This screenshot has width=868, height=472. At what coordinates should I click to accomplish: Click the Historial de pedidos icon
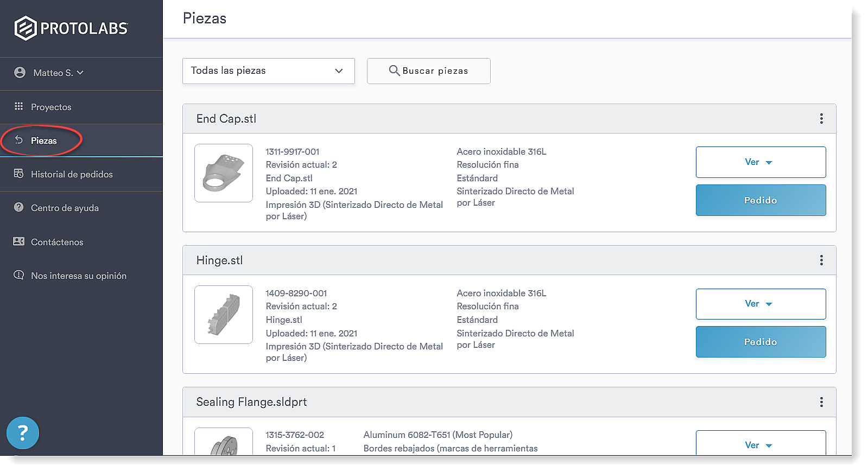19,174
